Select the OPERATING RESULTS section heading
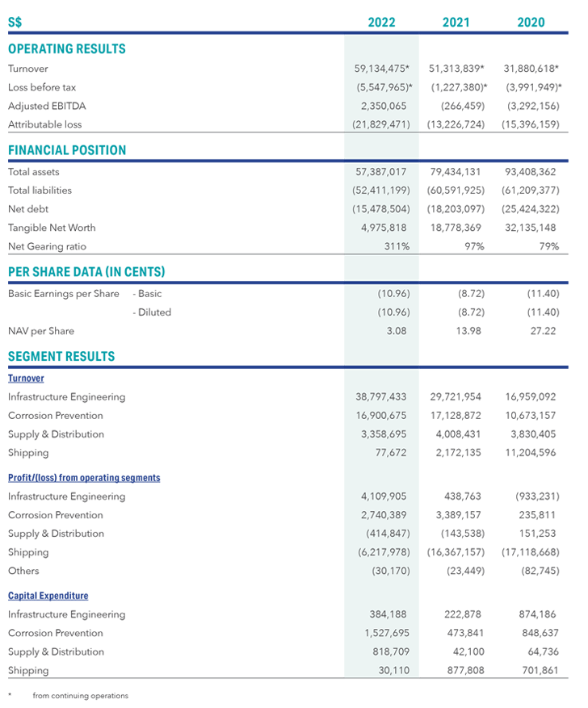Viewport: 588px width, 708px height. click(67, 48)
